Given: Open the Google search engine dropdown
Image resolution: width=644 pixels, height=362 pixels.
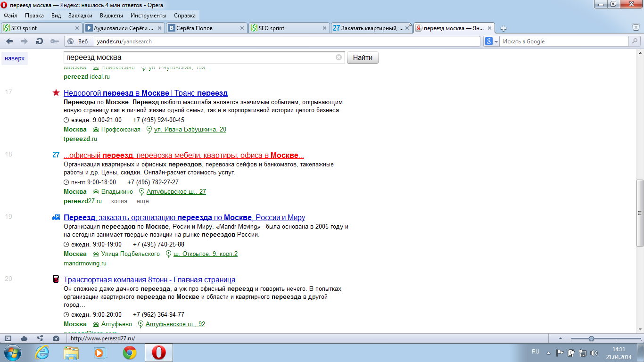Looking at the screenshot, I should (x=492, y=41).
